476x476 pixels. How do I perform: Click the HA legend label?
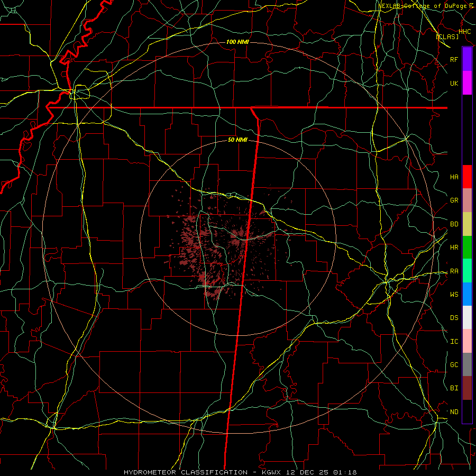[454, 177]
